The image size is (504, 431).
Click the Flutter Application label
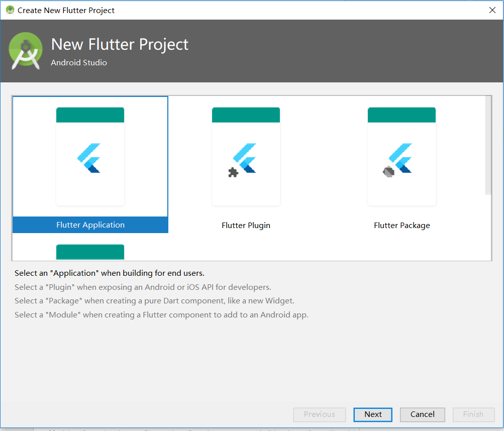[90, 225]
